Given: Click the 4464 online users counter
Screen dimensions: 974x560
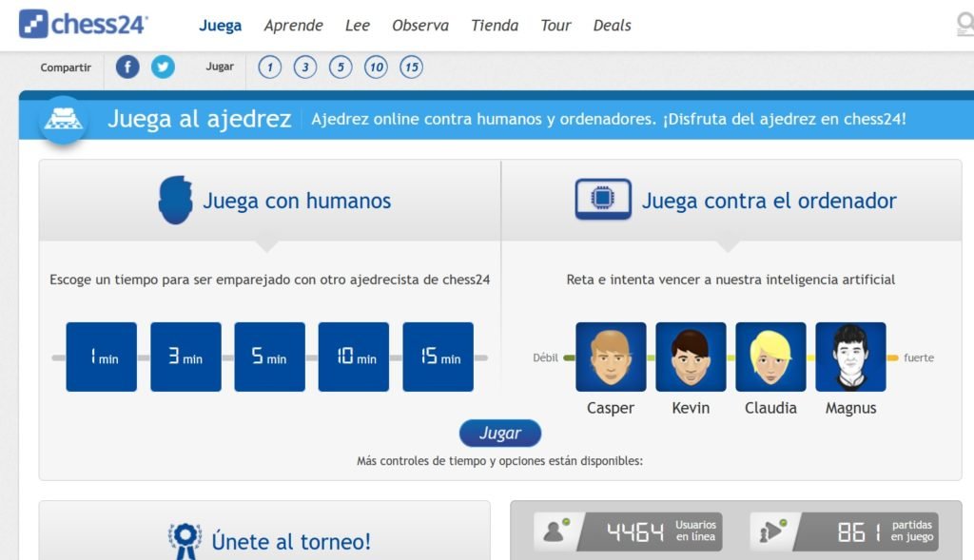Looking at the screenshot, I should coord(634,532).
